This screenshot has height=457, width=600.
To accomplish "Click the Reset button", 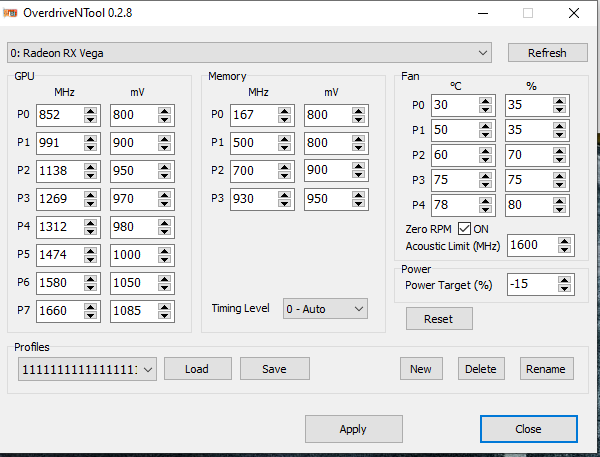I will (x=439, y=319).
